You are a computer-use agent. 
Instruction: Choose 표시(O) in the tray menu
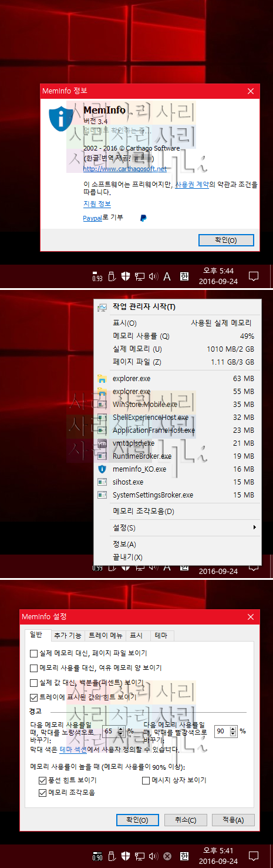(x=177, y=323)
